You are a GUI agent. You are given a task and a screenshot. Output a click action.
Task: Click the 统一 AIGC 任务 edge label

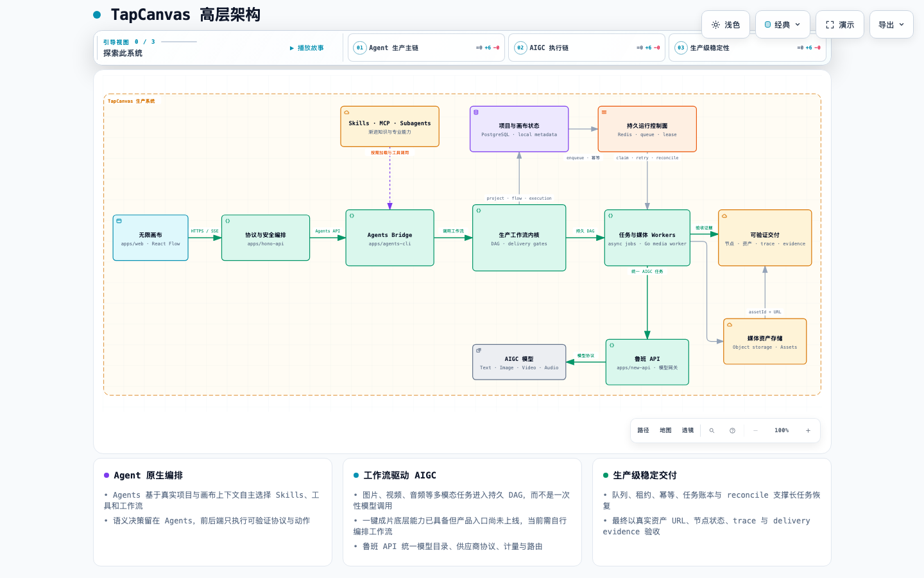tap(647, 272)
